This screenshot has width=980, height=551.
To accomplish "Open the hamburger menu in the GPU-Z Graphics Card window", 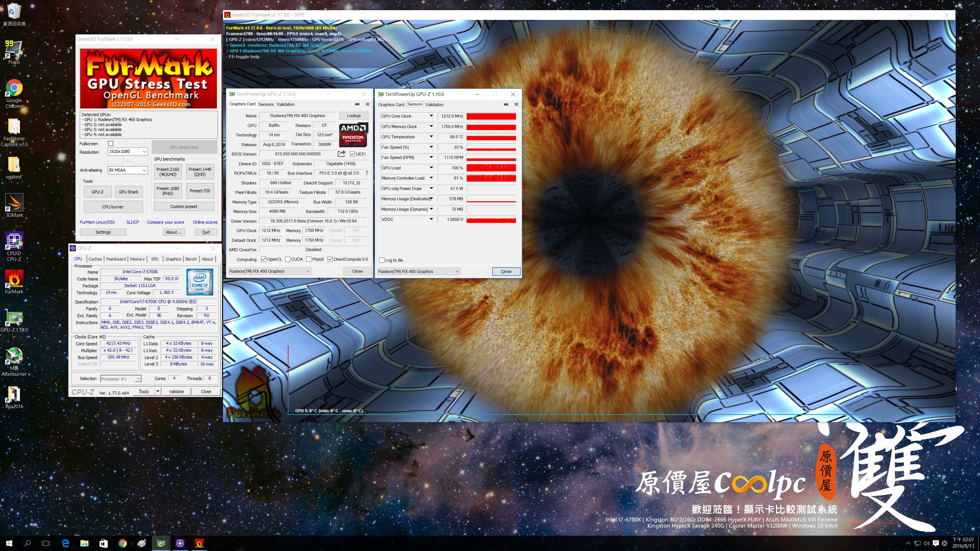I will click(x=367, y=104).
